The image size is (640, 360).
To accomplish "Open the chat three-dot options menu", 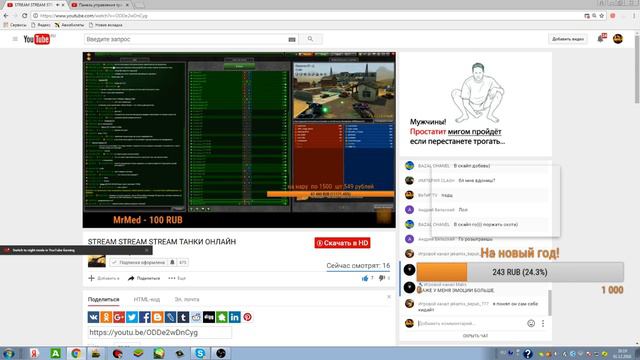I will (x=543, y=323).
